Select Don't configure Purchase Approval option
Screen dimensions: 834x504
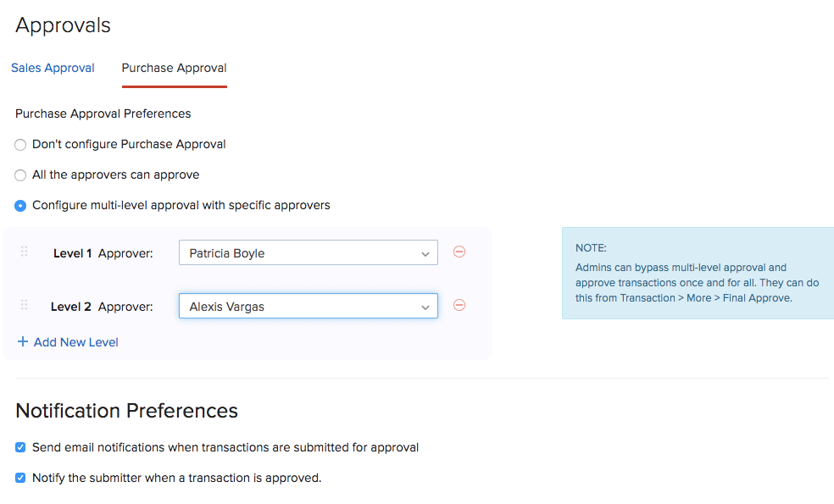click(19, 144)
